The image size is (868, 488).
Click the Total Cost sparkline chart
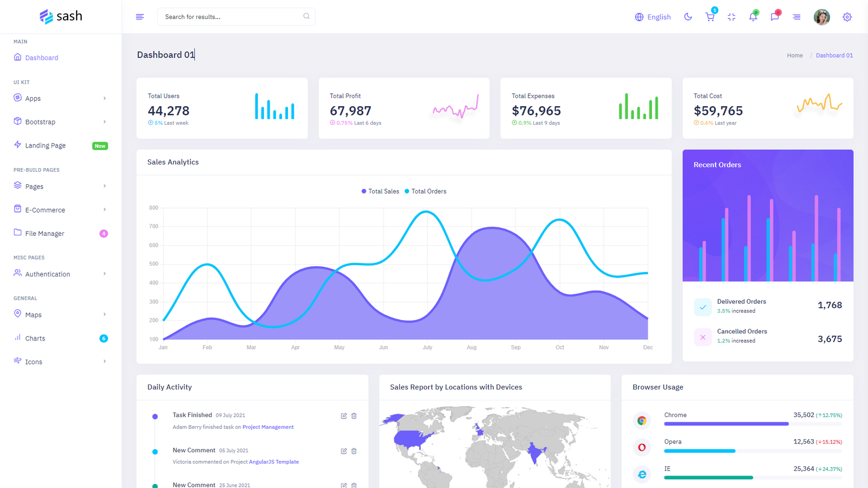coord(819,103)
